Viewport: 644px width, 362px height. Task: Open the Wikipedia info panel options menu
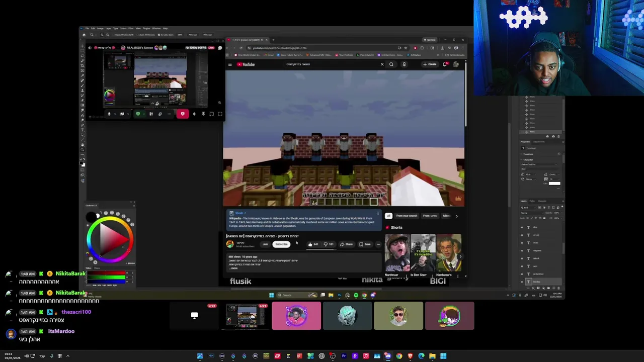coord(378,213)
